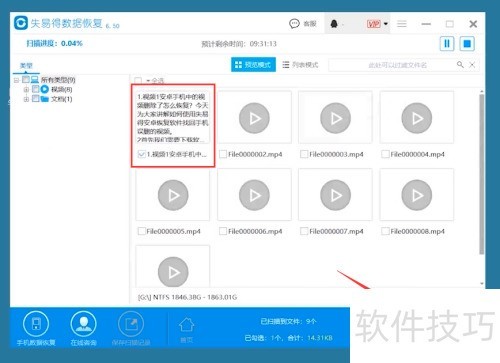This screenshot has height=363, width=500.
Task: Check File0000003.mp4 checkbox
Action: tap(304, 154)
